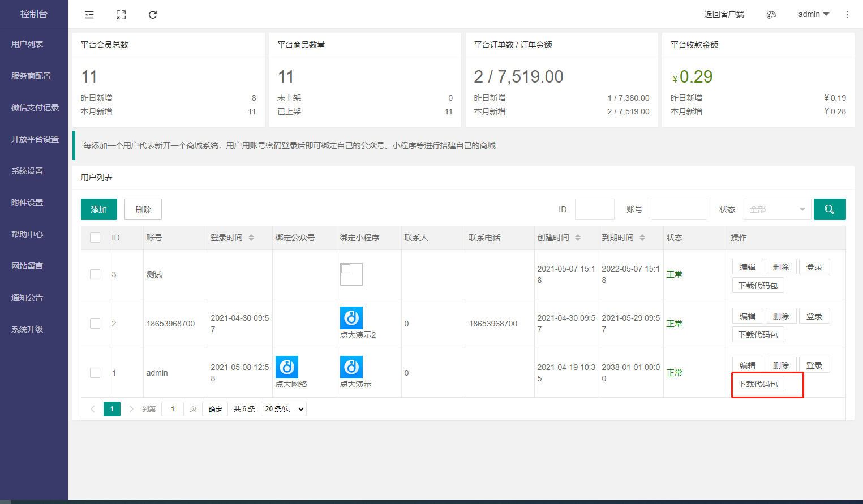Open the 状态 filter dropdown
Screen dimensions: 863x504
[x=776, y=209]
